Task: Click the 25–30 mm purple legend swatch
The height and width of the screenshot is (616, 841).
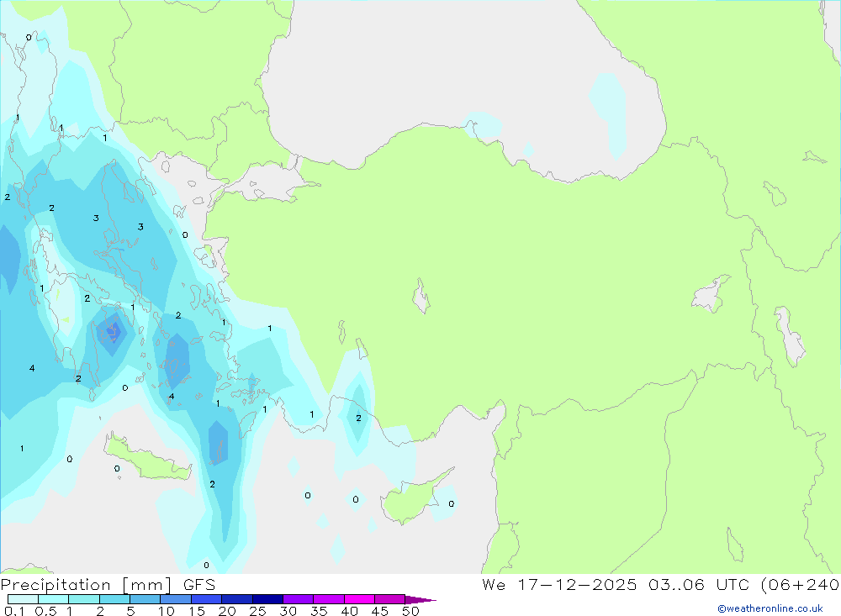Action: [267, 599]
